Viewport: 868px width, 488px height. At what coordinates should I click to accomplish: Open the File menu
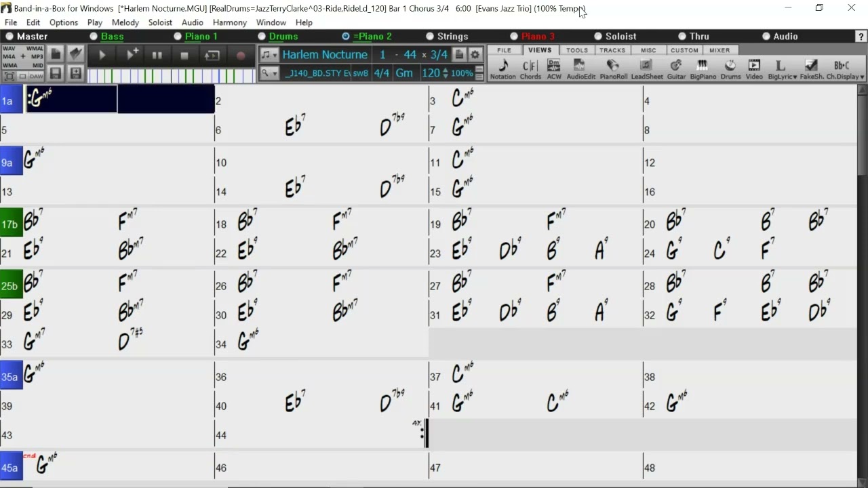point(11,22)
